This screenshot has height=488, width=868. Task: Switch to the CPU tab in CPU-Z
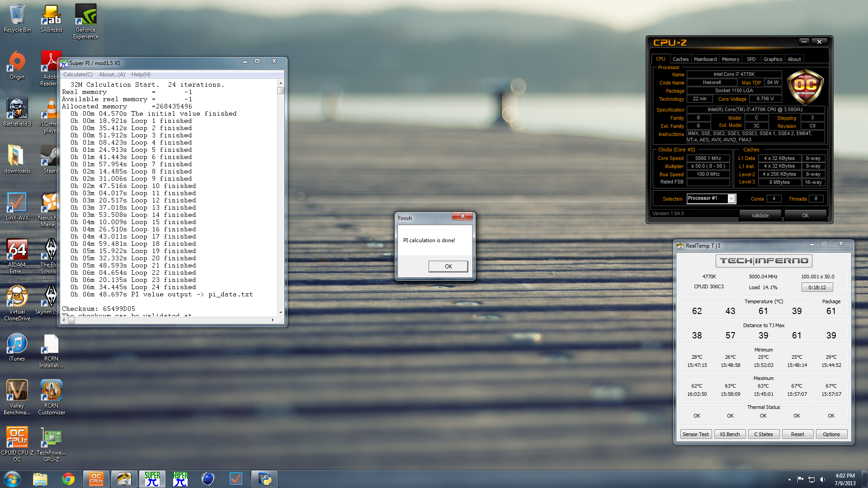coord(660,59)
